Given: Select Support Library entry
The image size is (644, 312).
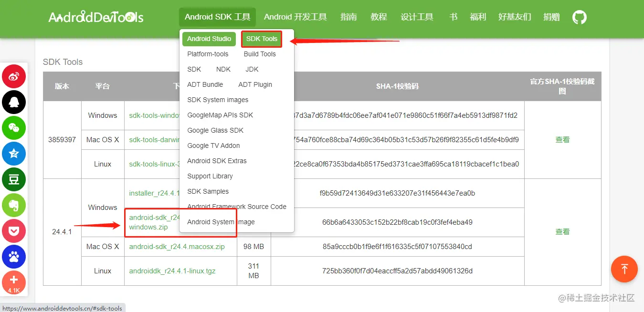Looking at the screenshot, I should pyautogui.click(x=210, y=176).
